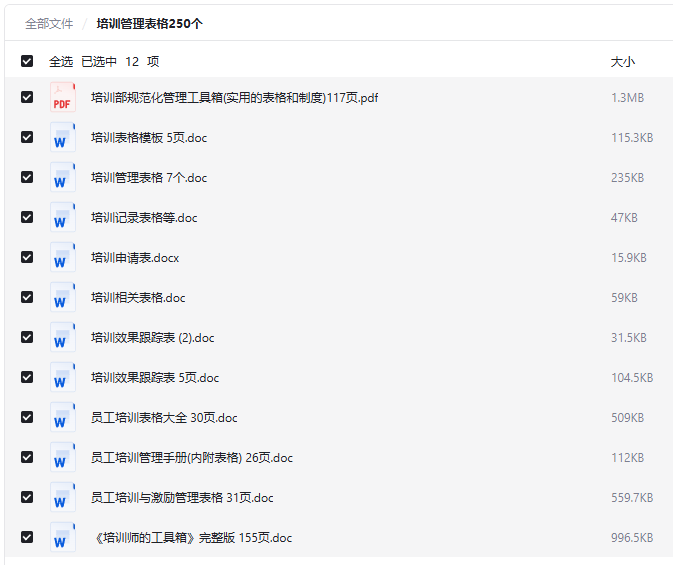
Task: Click the Word icon for 培训表格模板 5页.doc
Action: coord(63,137)
